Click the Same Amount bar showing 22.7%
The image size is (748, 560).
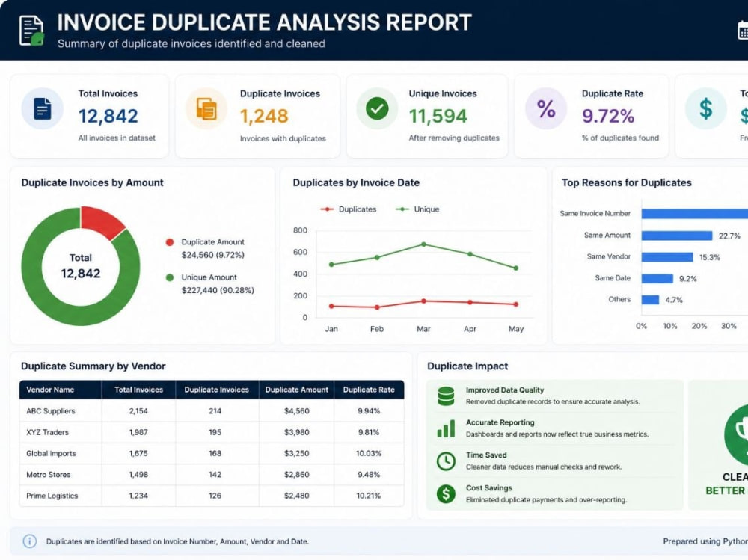(676, 236)
